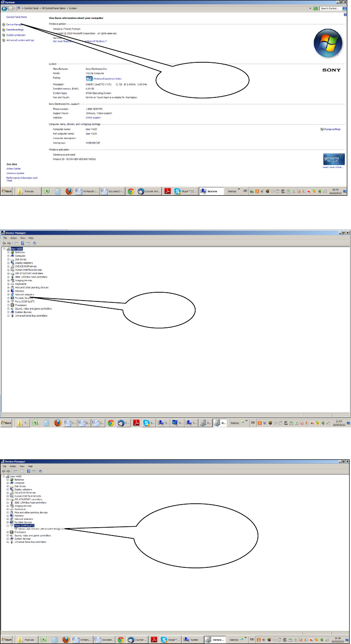Open Advanced system settings link

pyautogui.click(x=20, y=40)
